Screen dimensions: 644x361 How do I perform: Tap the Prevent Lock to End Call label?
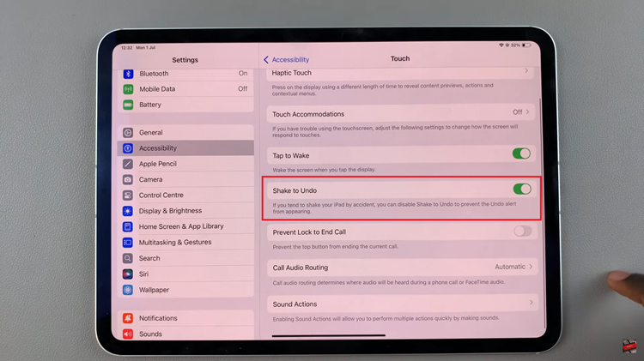309,232
